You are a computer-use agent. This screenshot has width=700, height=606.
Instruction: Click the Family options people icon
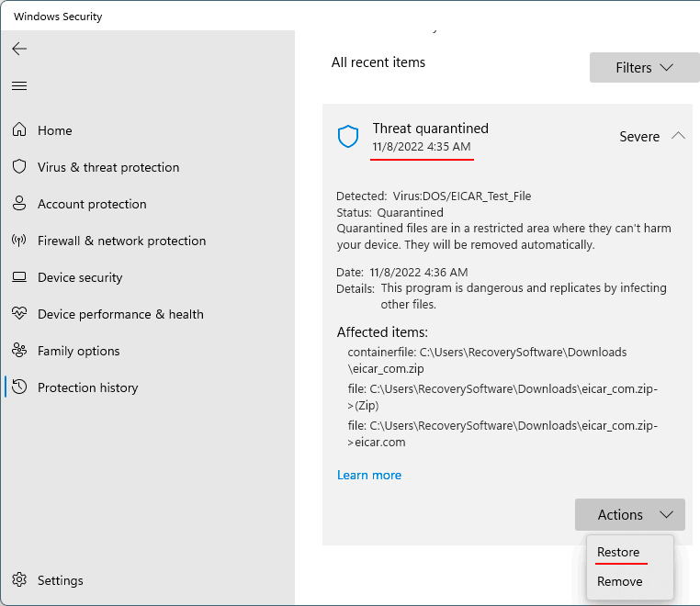[19, 351]
